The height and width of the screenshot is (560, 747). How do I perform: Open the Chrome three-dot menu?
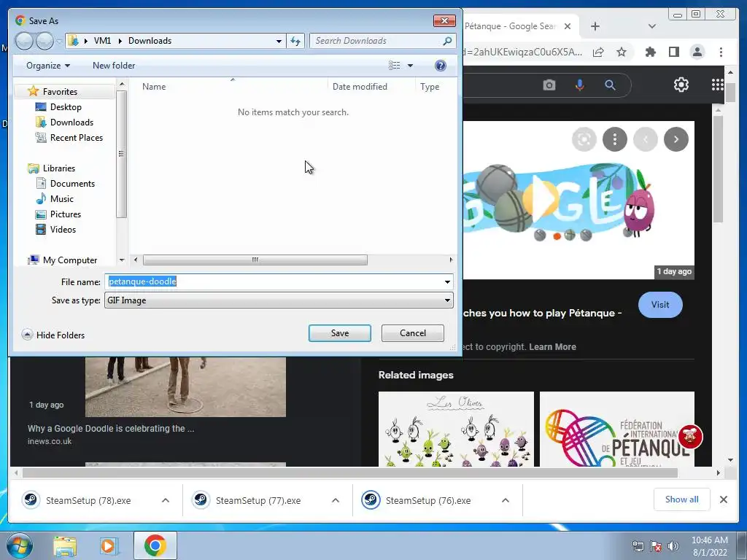click(x=721, y=52)
